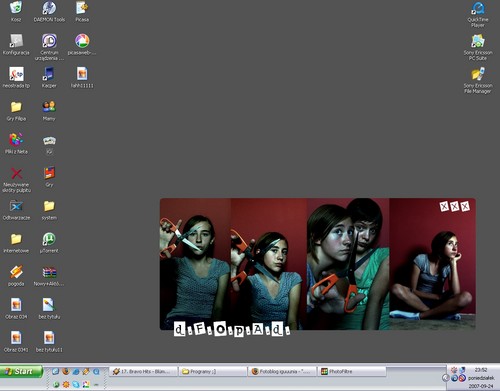Select the Kacper desktop shortcut
500x391 pixels.
click(49, 77)
